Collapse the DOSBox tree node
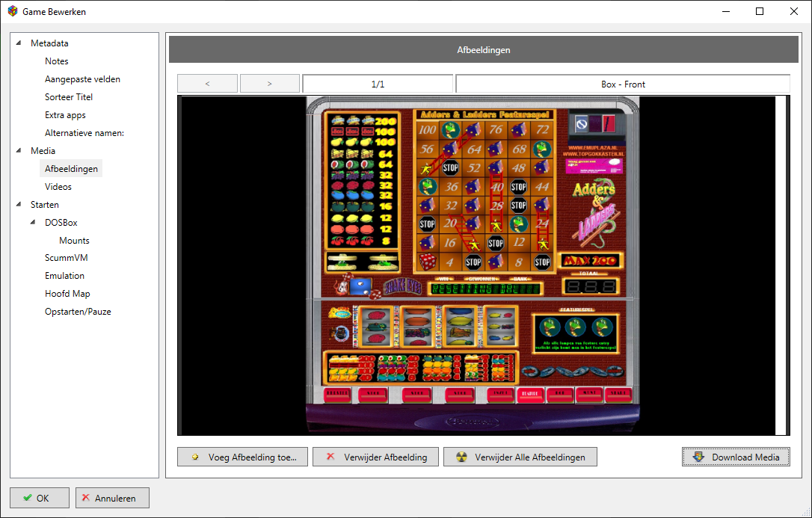Image resolution: width=812 pixels, height=518 pixels. pos(34,223)
